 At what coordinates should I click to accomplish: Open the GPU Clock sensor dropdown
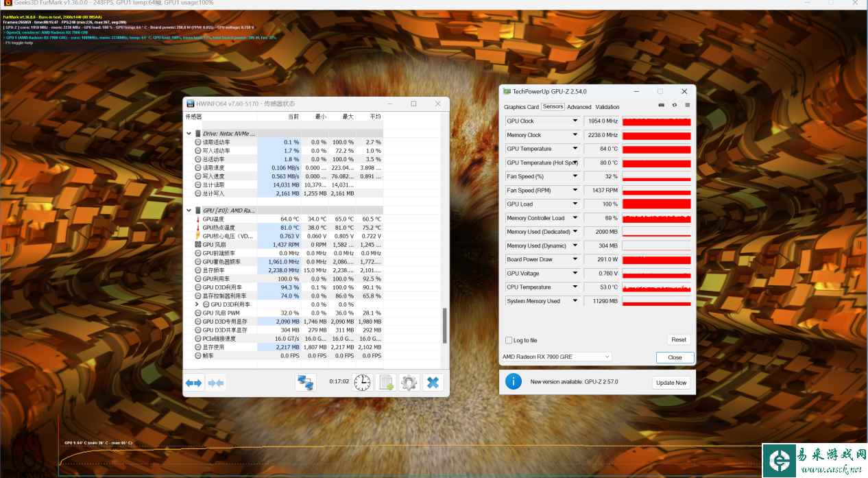pos(575,121)
